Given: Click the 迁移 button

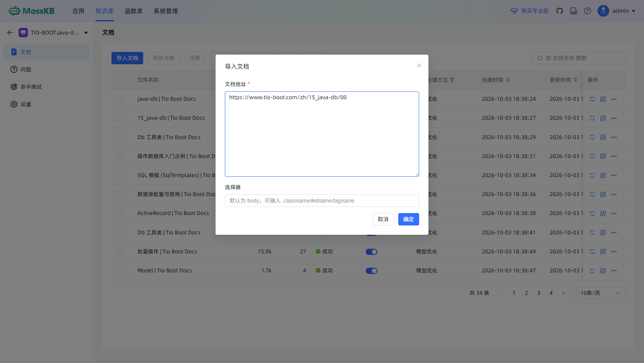Looking at the screenshot, I should point(195,58).
